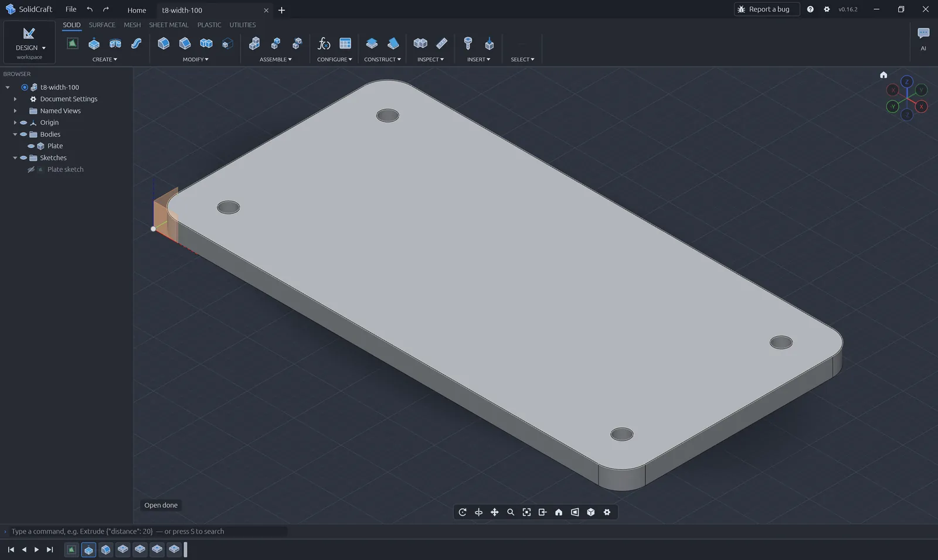Open the AI chat panel icon
Image resolution: width=938 pixels, height=560 pixels.
click(923, 34)
